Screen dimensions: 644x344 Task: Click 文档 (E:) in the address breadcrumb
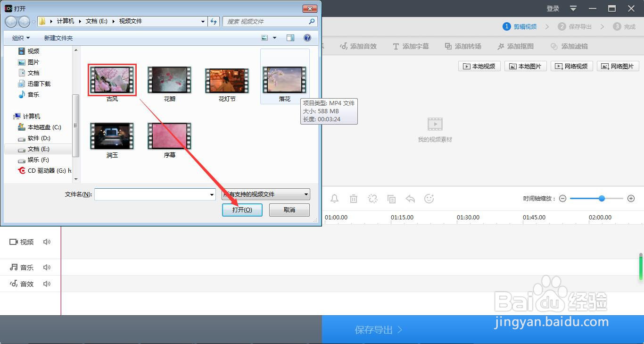tap(97, 21)
